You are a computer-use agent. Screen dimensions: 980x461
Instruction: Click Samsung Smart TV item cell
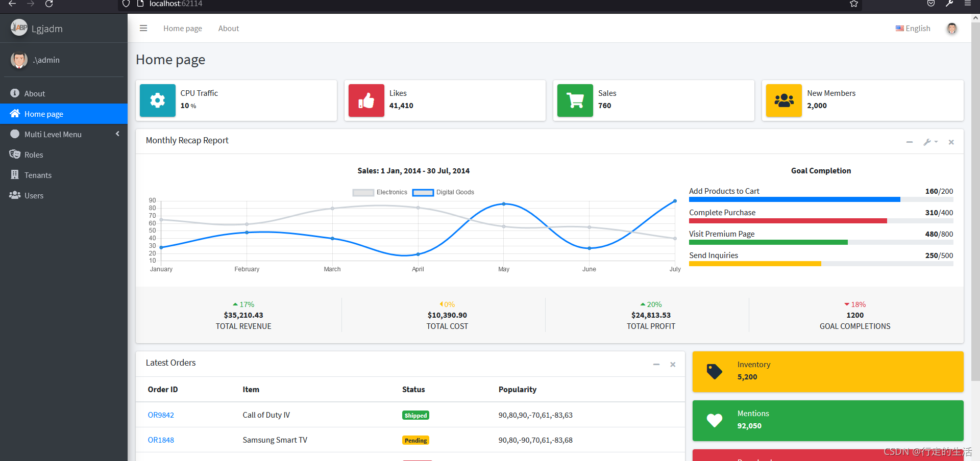(x=275, y=440)
